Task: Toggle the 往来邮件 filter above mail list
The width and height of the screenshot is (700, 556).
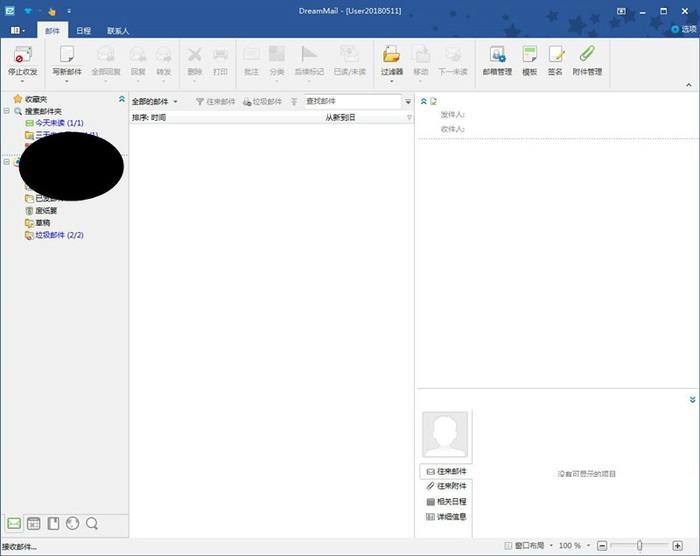Action: pyautogui.click(x=215, y=102)
